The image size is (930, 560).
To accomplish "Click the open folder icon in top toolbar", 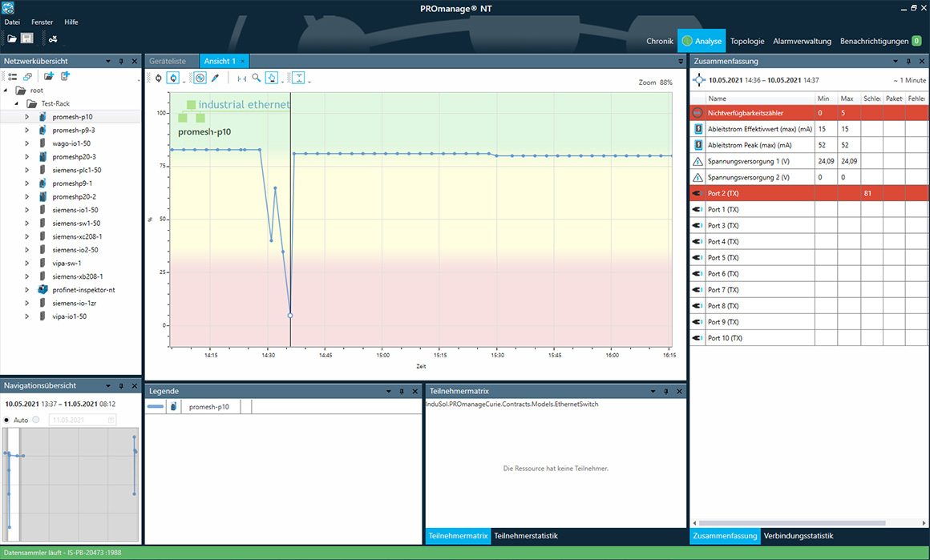I will pyautogui.click(x=12, y=38).
